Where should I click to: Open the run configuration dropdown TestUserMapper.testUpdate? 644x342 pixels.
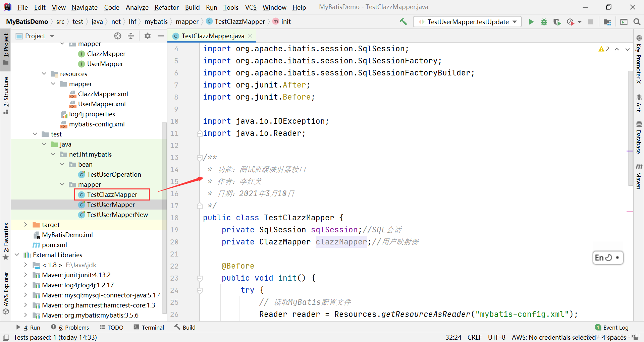pos(468,22)
